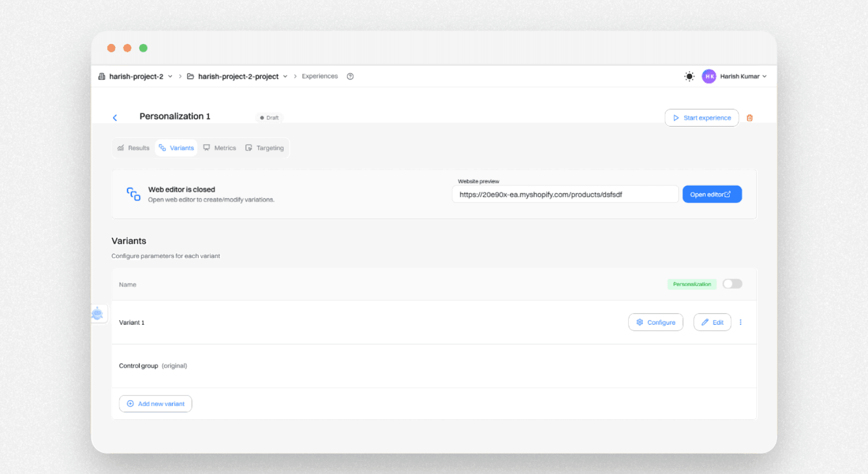This screenshot has width=868, height=474.
Task: Click the Personalization 1 title
Action: point(175,116)
